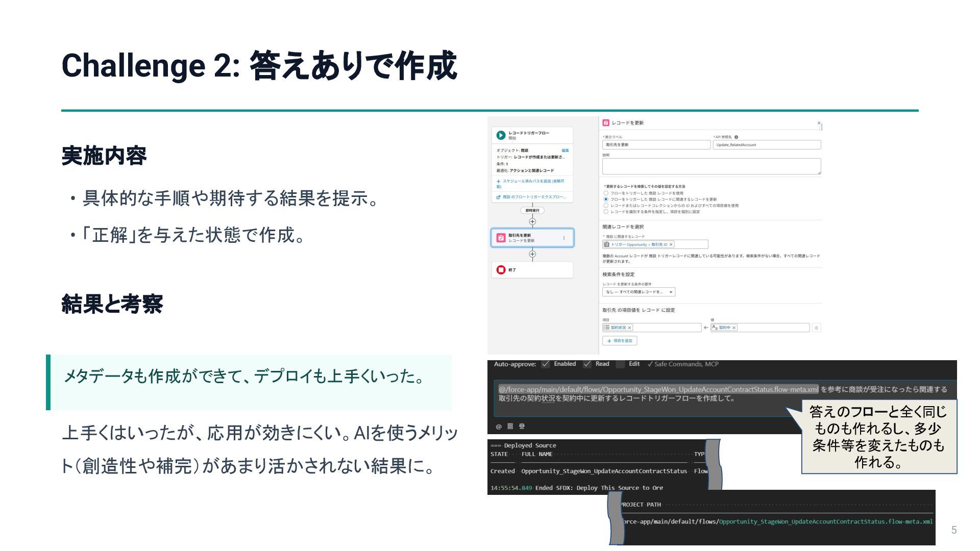Click the green Start play icon of the record-triggered flow
Viewport: 980px width, 551px height.
coord(501,135)
